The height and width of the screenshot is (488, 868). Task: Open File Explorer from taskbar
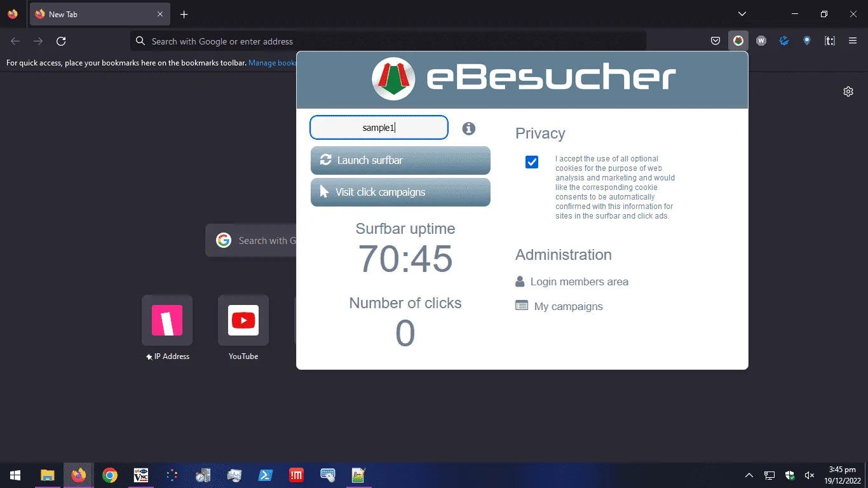click(x=48, y=475)
